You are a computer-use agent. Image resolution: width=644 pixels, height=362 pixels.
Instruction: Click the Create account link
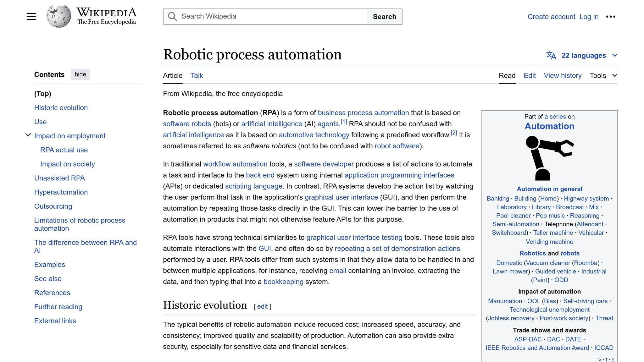coord(551,17)
